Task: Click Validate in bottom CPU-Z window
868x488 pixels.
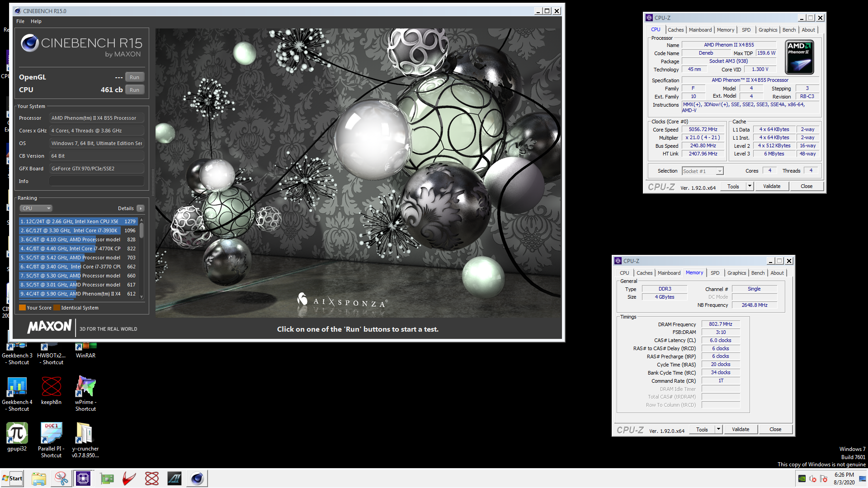Action: point(741,429)
